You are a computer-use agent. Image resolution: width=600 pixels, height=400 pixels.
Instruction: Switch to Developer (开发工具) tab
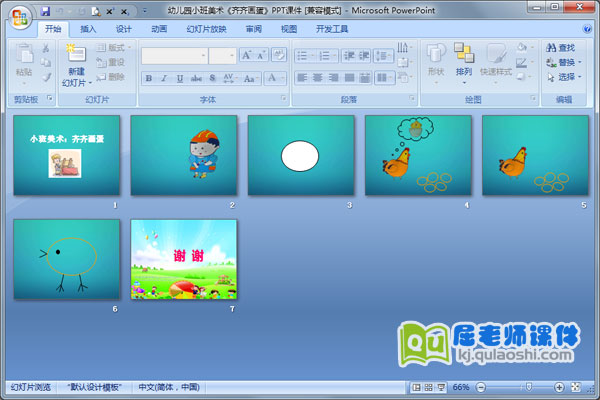click(x=332, y=29)
